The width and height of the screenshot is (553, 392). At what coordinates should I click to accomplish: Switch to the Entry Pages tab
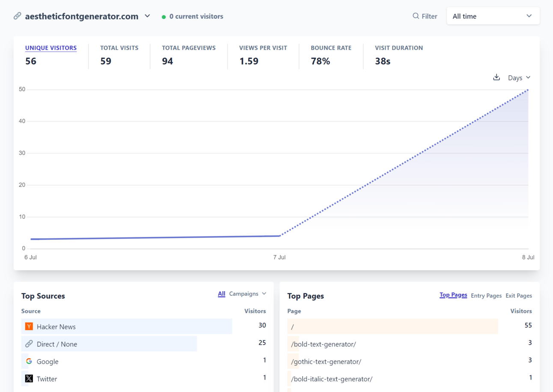coord(486,295)
